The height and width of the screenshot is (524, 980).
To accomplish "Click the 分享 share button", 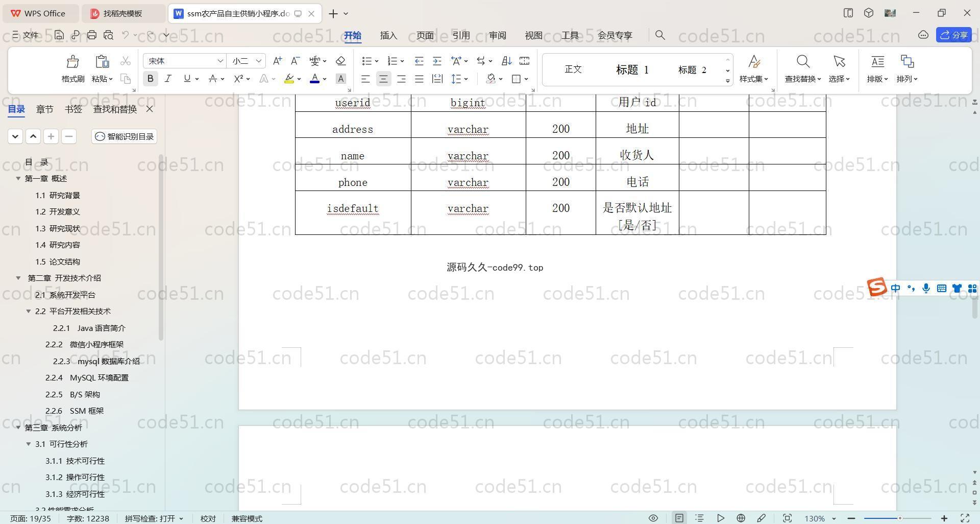I will 954,35.
